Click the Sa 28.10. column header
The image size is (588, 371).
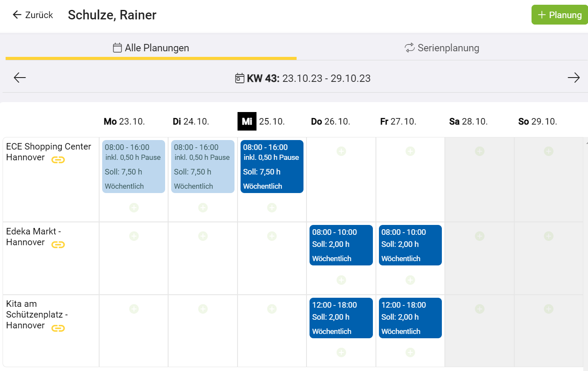(469, 122)
